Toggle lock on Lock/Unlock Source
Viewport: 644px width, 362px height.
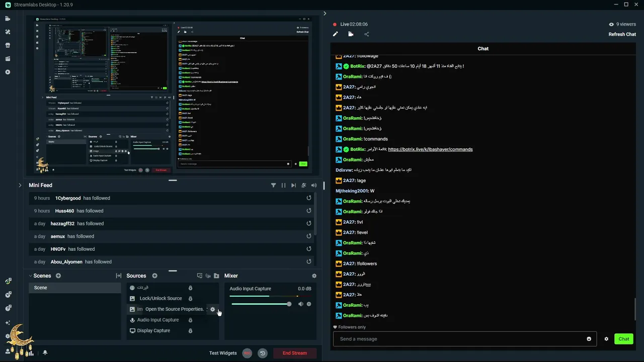pos(190,299)
